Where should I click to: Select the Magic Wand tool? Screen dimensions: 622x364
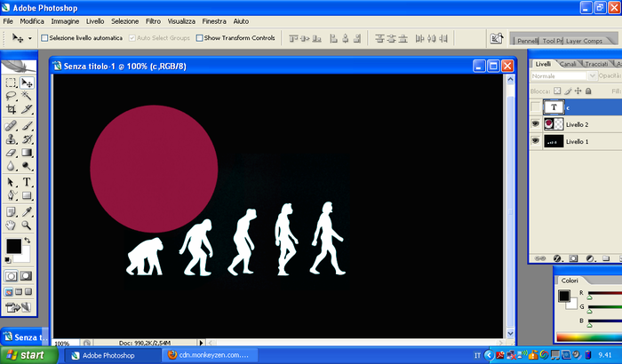(27, 96)
